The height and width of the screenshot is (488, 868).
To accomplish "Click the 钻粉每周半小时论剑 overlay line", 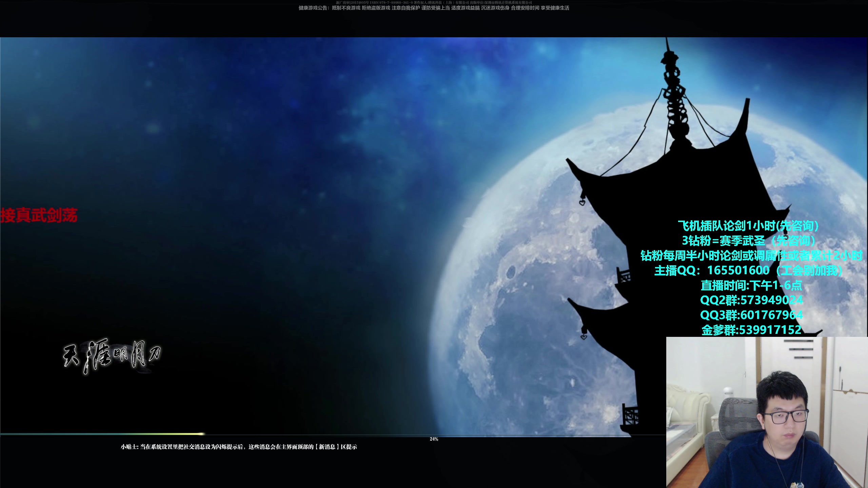I will [751, 256].
